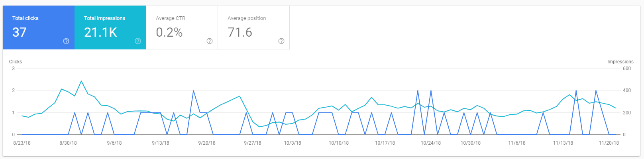Open help icon on Average CTR card
This screenshot has height=159, width=644.
[210, 41]
